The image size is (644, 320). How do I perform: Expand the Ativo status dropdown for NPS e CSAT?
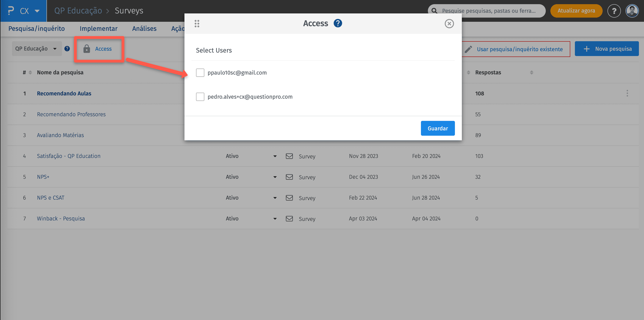[275, 198]
